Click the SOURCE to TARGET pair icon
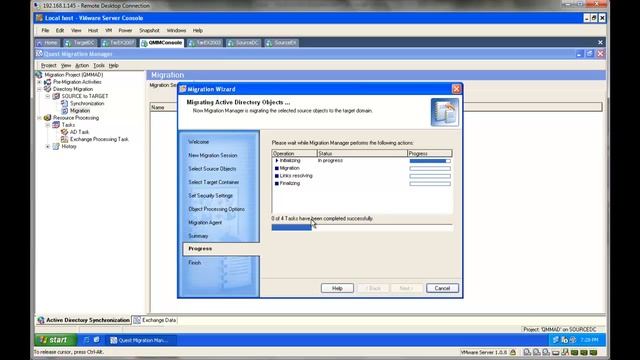 point(56,96)
